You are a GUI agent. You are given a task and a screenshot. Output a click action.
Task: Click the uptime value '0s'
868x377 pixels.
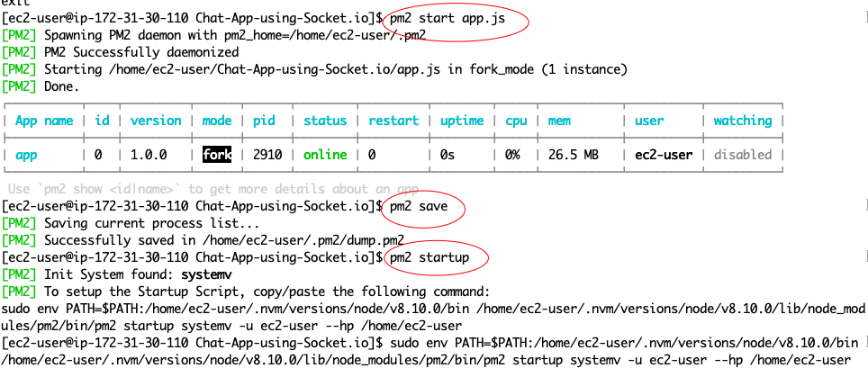[448, 155]
